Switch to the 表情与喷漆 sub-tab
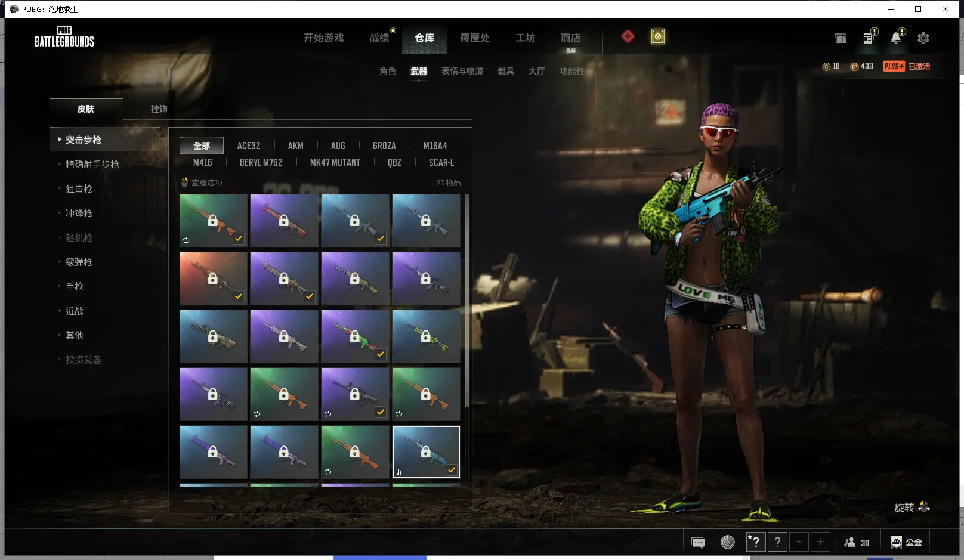The width and height of the screenshot is (964, 560). click(462, 71)
